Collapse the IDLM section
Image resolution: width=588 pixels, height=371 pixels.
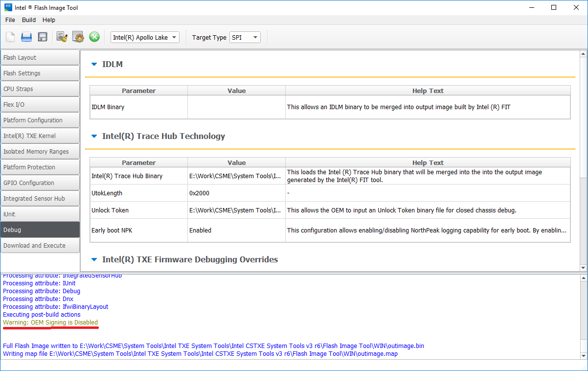tap(94, 64)
